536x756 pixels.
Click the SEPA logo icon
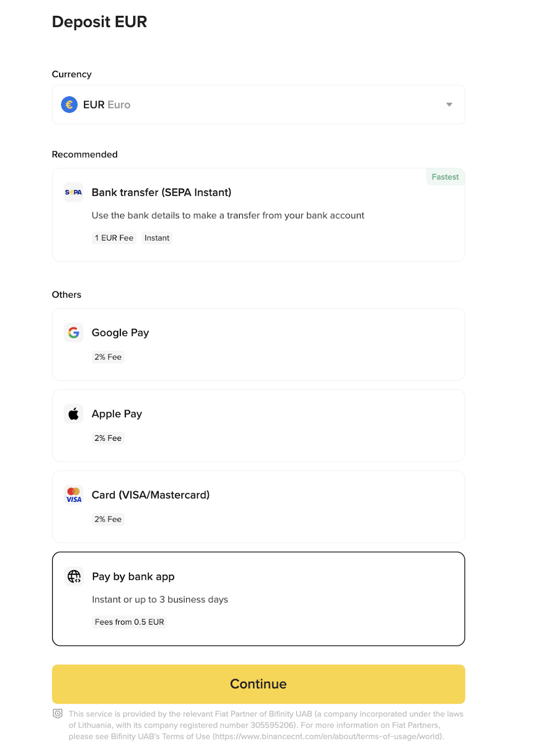click(73, 192)
